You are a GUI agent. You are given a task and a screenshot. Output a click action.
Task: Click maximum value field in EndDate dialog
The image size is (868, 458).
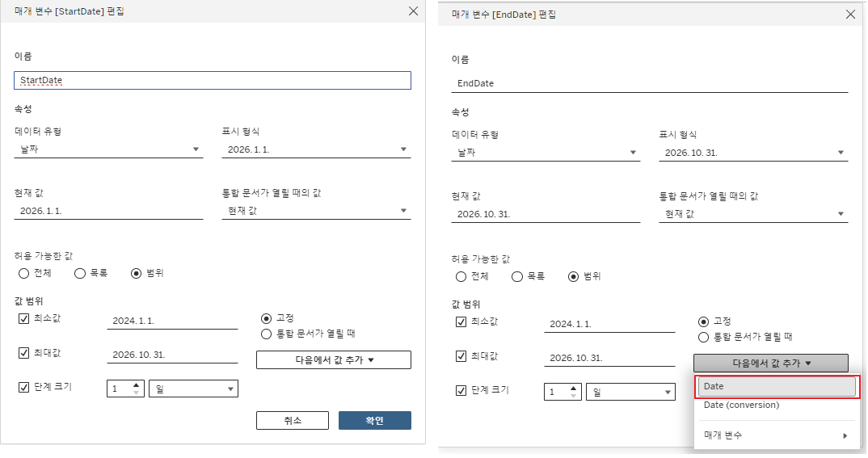tap(609, 359)
